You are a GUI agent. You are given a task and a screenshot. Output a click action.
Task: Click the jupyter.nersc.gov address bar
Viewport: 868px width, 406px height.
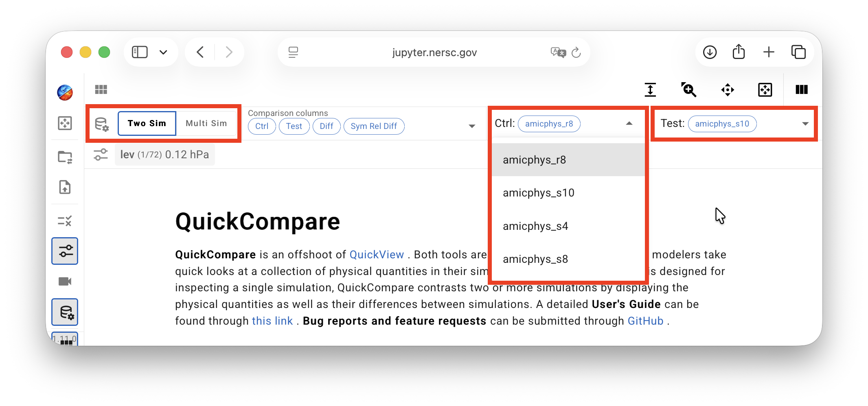[x=434, y=52]
